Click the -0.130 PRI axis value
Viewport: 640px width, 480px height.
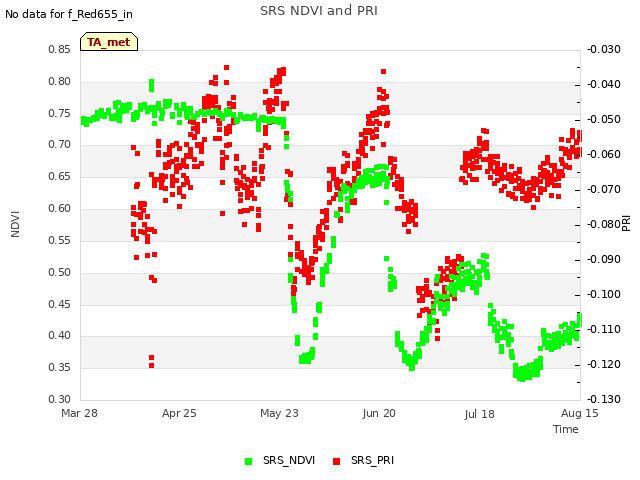tap(604, 399)
